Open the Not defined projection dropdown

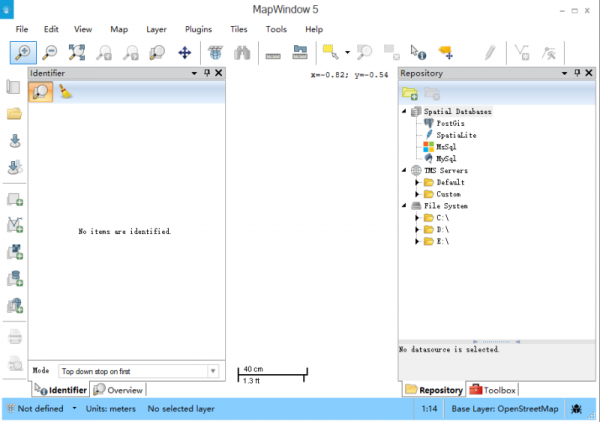tap(74, 408)
